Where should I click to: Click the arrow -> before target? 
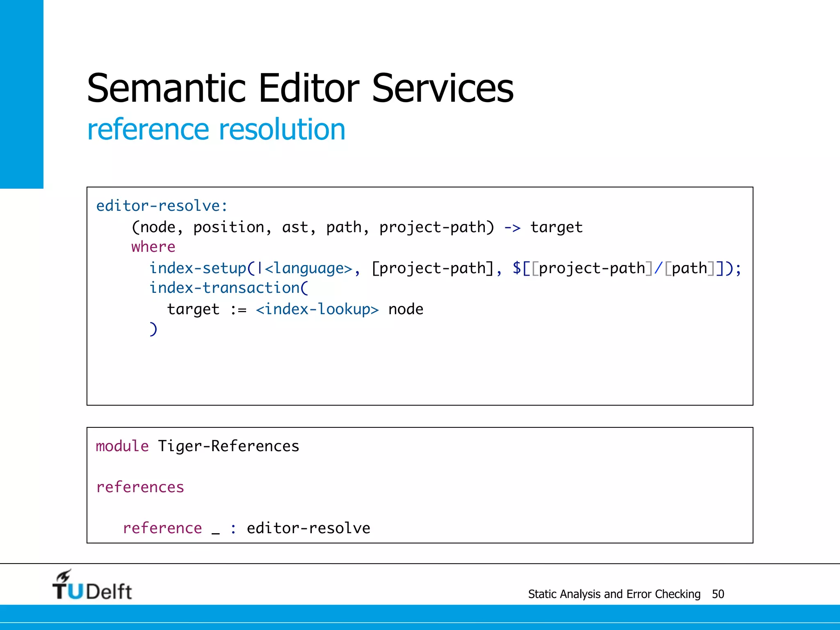(512, 227)
